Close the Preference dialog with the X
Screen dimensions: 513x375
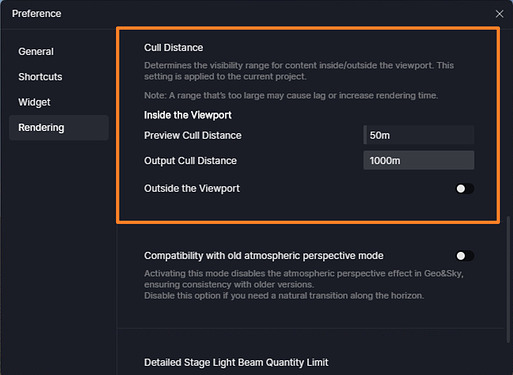coord(499,14)
